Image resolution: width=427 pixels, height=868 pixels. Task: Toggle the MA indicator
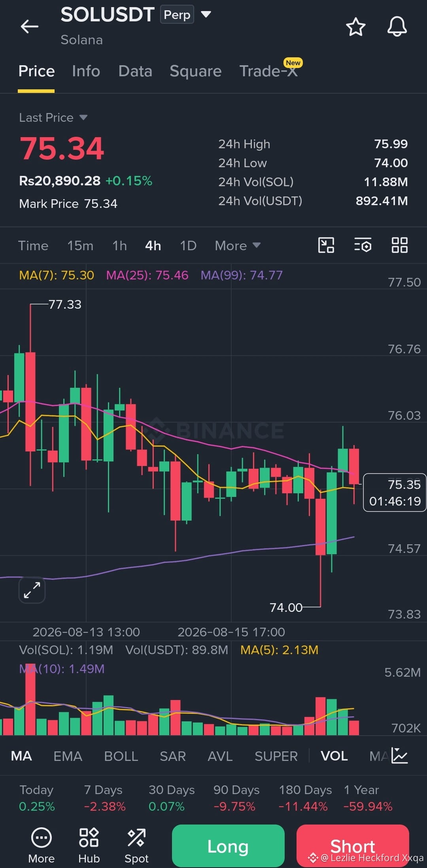coord(21,756)
